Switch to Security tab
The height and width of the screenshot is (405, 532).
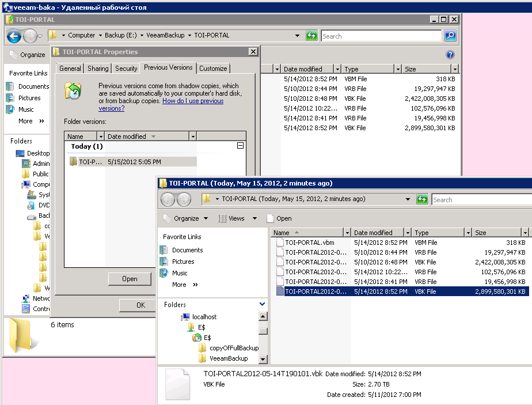click(x=126, y=68)
